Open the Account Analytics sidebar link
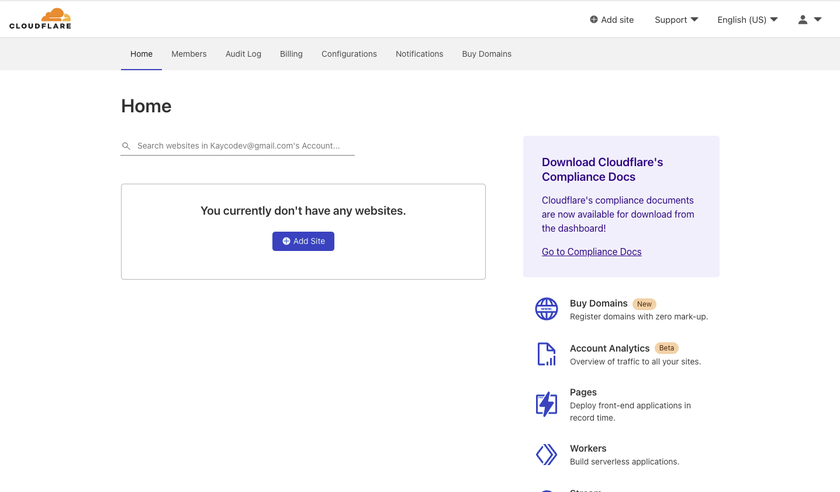 [x=610, y=348]
